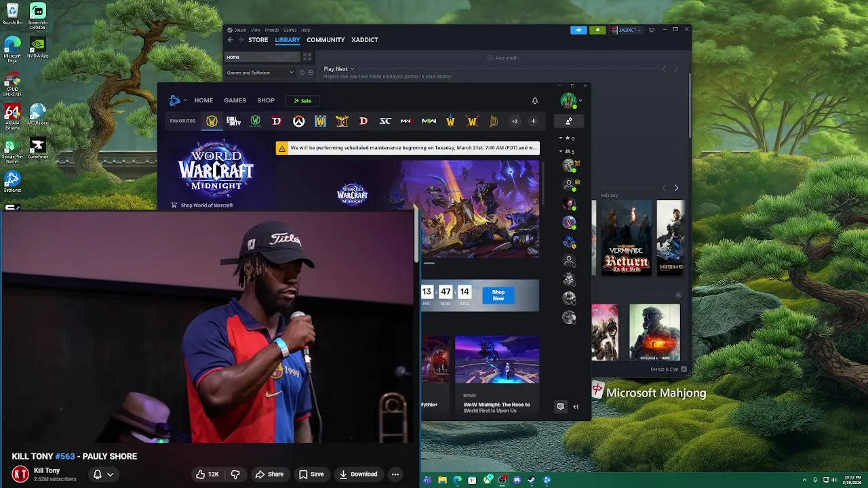Show next Steam shelf items arrow

[x=676, y=188]
